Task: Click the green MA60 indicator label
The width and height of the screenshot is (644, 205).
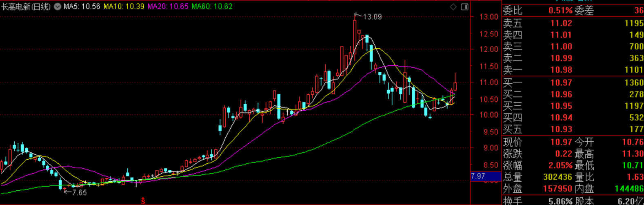Action: pyautogui.click(x=212, y=7)
